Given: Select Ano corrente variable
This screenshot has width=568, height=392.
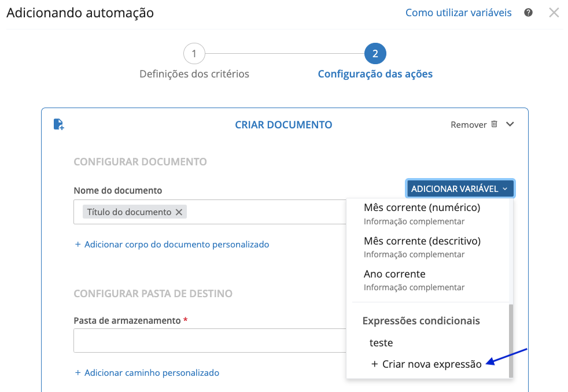Looking at the screenshot, I should (394, 274).
